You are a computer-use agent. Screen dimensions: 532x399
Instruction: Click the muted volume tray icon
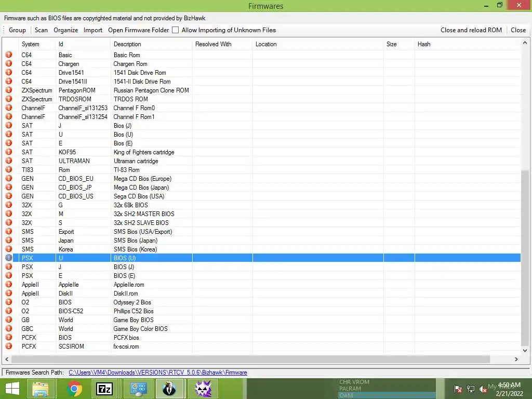coord(483,389)
